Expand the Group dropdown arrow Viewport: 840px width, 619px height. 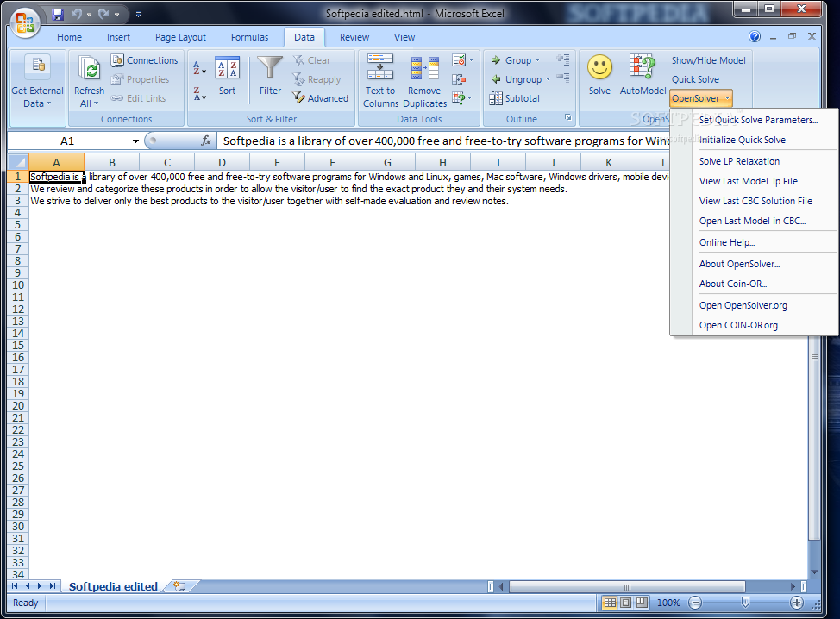coord(538,60)
